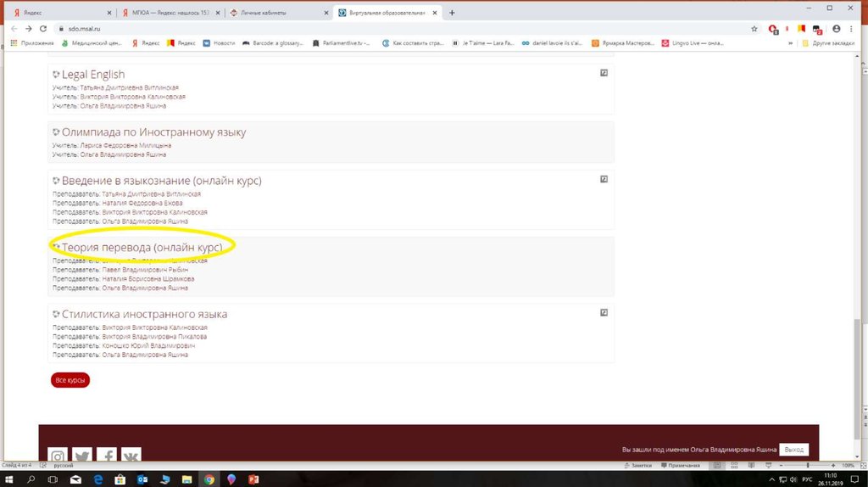Switch to the Личные кабинеты tab
The height and width of the screenshot is (487, 868).
(x=275, y=13)
